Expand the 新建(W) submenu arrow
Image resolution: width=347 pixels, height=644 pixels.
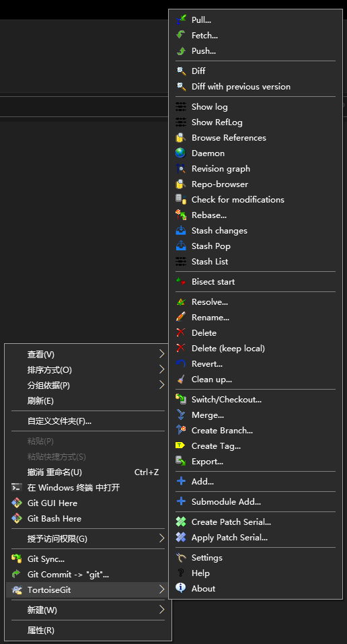[161, 610]
